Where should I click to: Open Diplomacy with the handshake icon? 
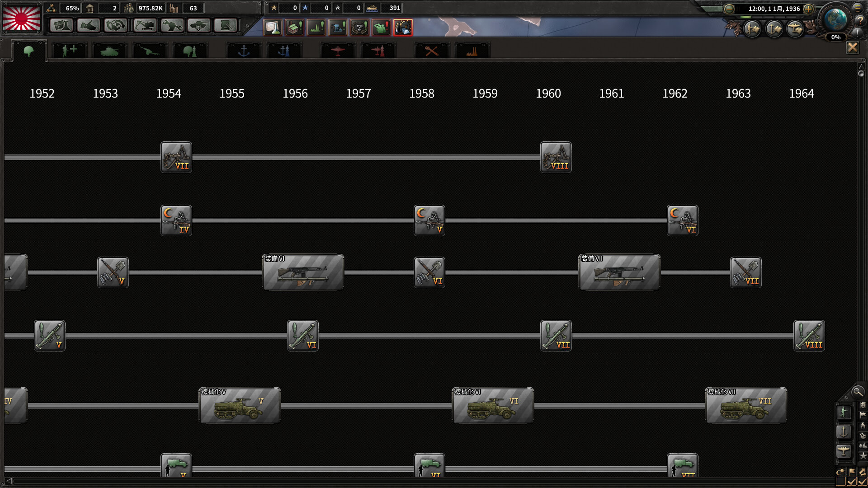coord(88,26)
